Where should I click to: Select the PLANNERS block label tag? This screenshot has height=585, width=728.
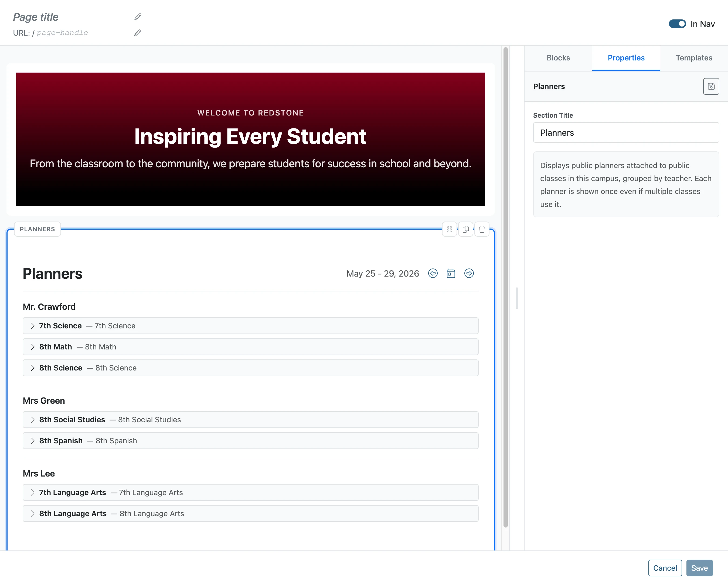38,229
